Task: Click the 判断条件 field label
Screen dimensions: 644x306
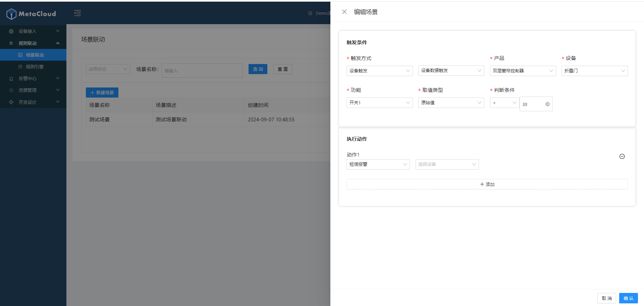Action: tap(504, 90)
